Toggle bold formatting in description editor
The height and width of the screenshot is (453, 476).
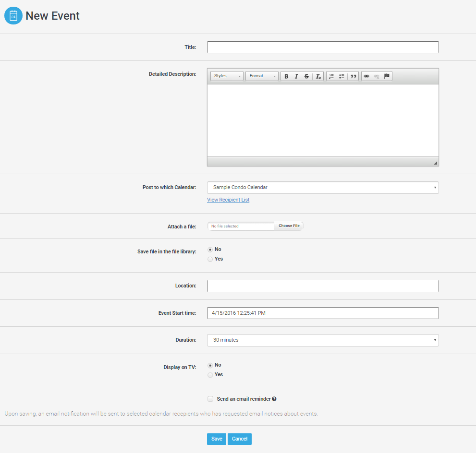[x=286, y=76]
